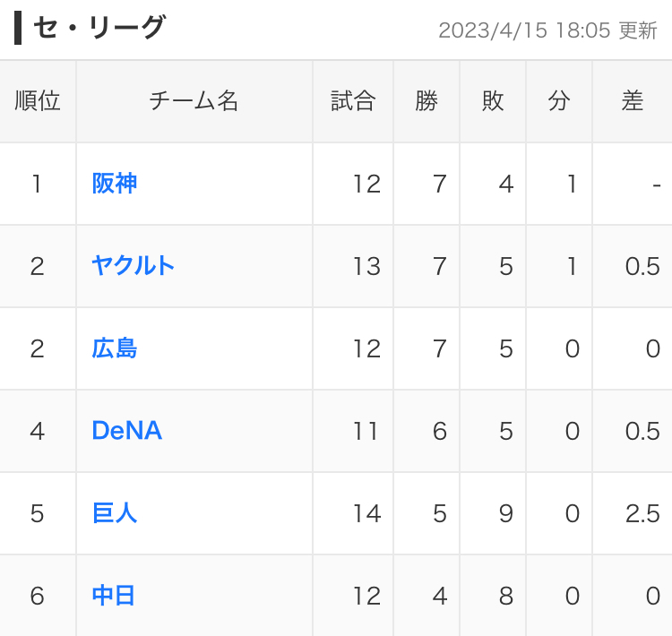Screen dimensions: 672x636
Task: Select the 巨人 team link
Action: coord(114,513)
